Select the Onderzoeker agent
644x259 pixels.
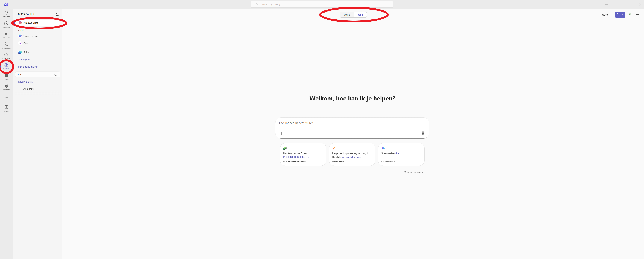31,36
